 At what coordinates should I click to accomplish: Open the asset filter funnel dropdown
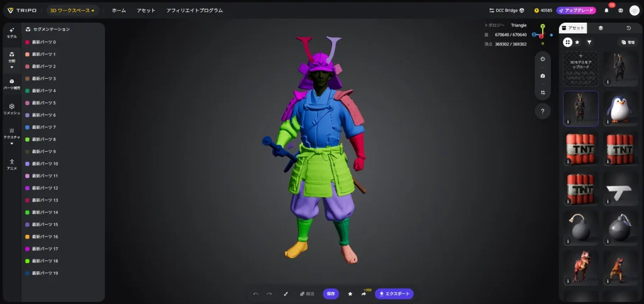coord(589,42)
